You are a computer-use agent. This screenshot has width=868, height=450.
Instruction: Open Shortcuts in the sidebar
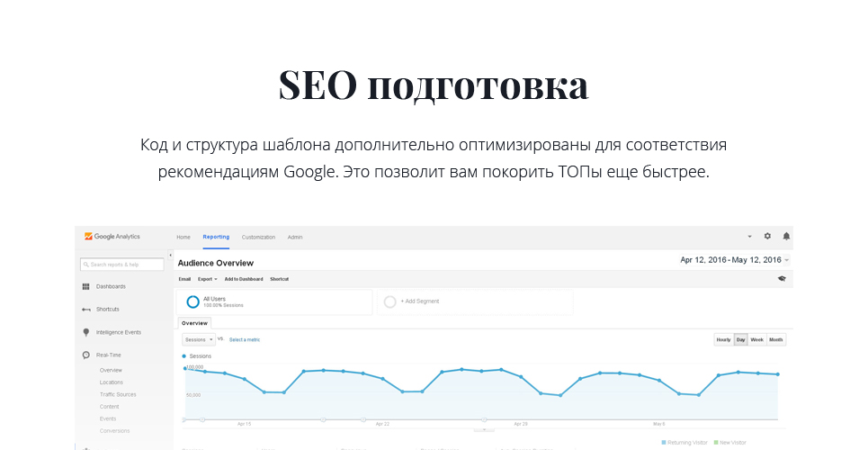tap(107, 309)
